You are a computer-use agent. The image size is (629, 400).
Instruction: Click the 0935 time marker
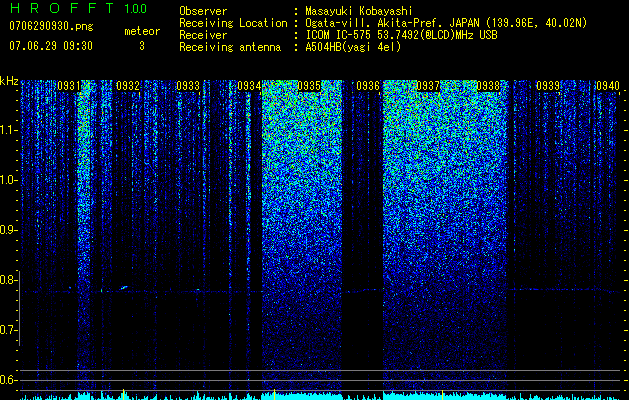point(309,86)
